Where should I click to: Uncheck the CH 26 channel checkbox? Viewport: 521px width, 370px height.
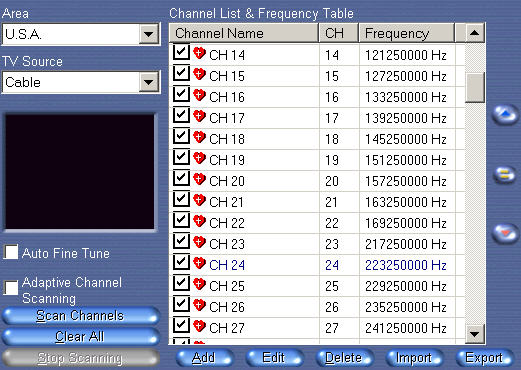pos(181,304)
